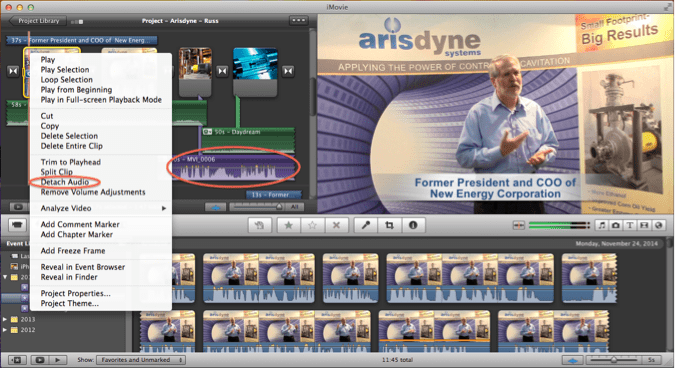Open the inspector info button
This screenshot has height=369, width=675.
coord(413,225)
